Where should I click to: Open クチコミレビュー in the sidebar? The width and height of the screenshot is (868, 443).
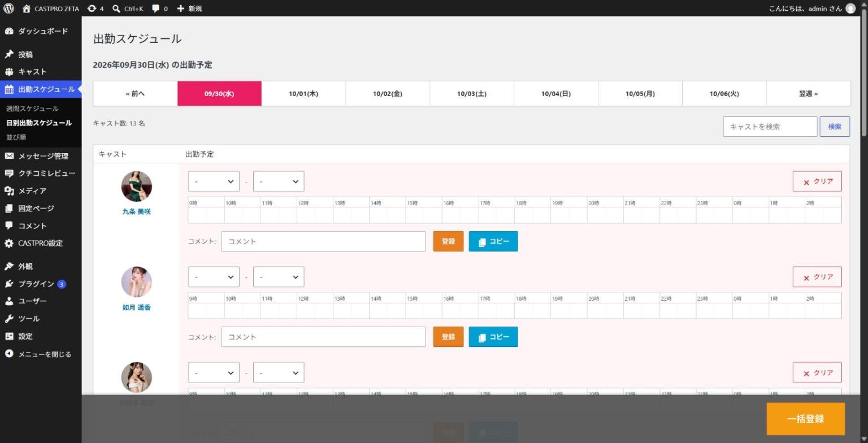pyautogui.click(x=41, y=173)
